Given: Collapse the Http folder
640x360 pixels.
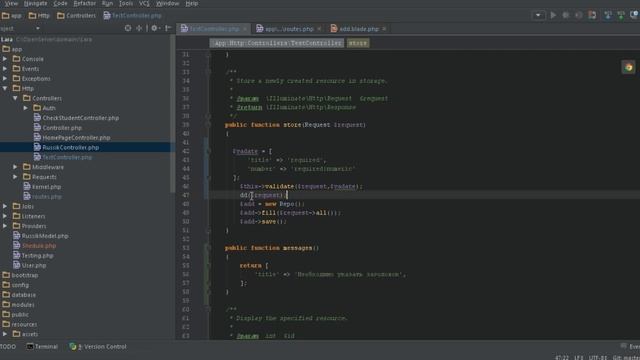Looking at the screenshot, I should pos(5,88).
